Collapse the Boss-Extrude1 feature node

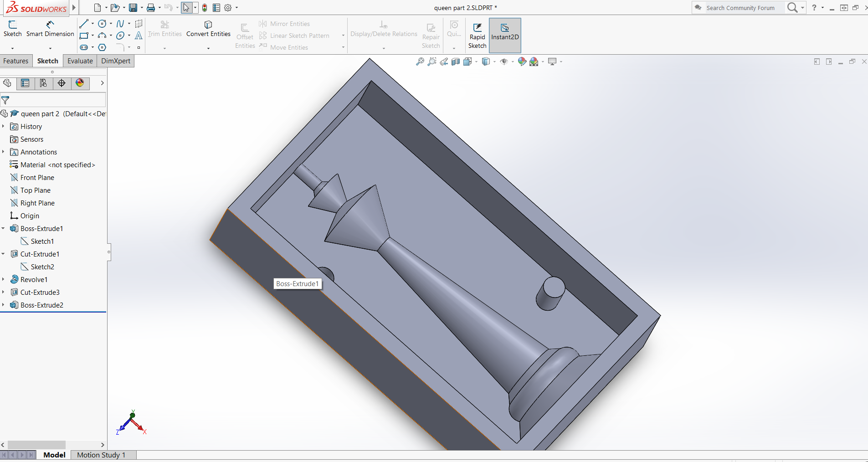pyautogui.click(x=3, y=228)
